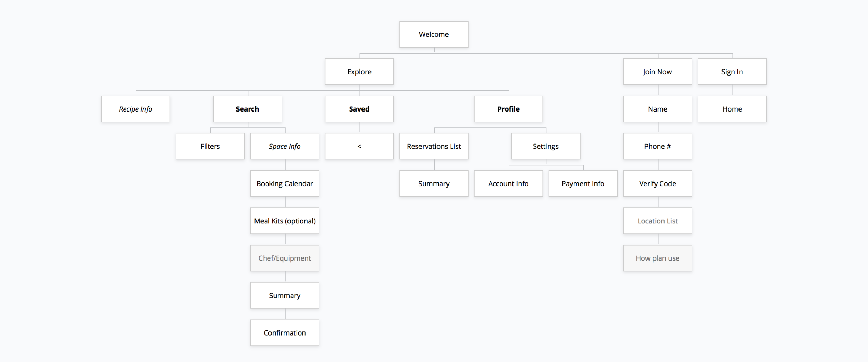Click the bold Saved node
This screenshot has width=868, height=362.
[359, 109]
